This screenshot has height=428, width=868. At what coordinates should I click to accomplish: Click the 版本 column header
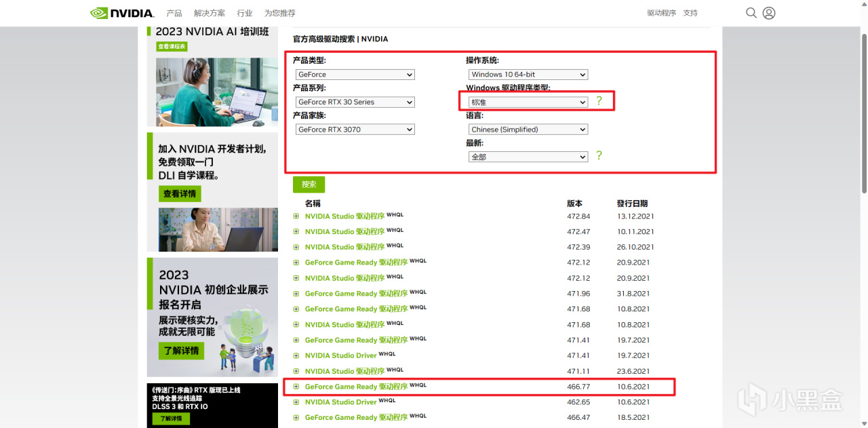point(574,203)
